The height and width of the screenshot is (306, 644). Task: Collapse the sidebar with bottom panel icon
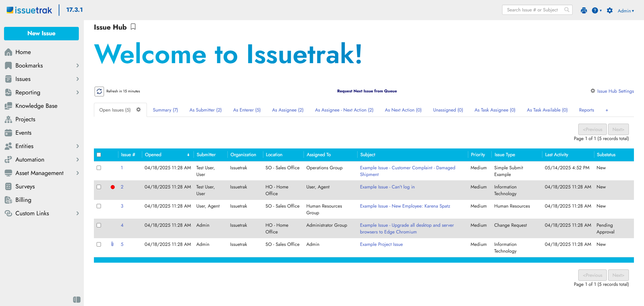pyautogui.click(x=77, y=300)
